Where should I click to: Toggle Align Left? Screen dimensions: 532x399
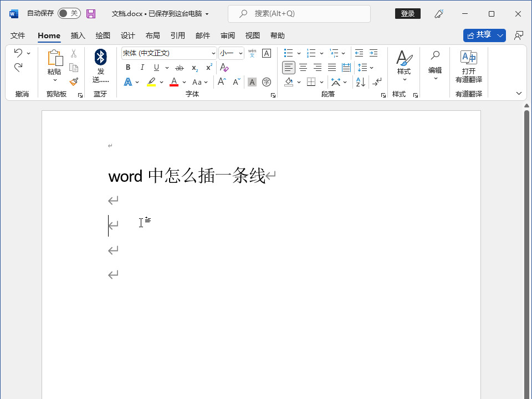click(288, 68)
